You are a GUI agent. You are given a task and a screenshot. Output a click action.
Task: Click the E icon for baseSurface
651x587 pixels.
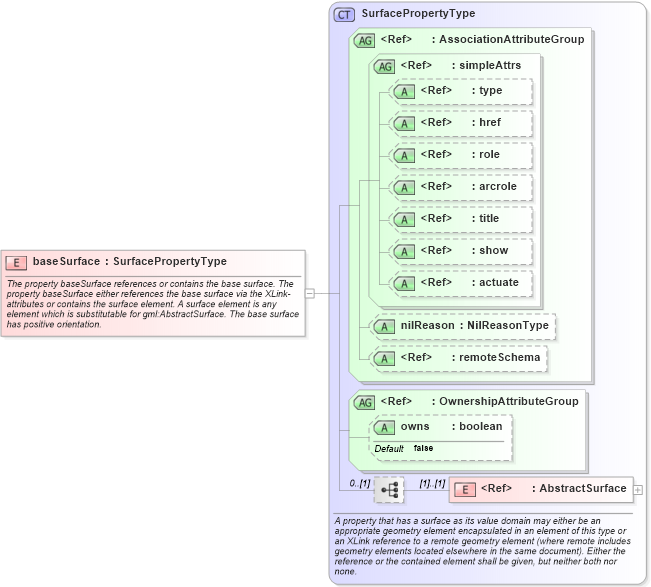pyautogui.click(x=16, y=263)
